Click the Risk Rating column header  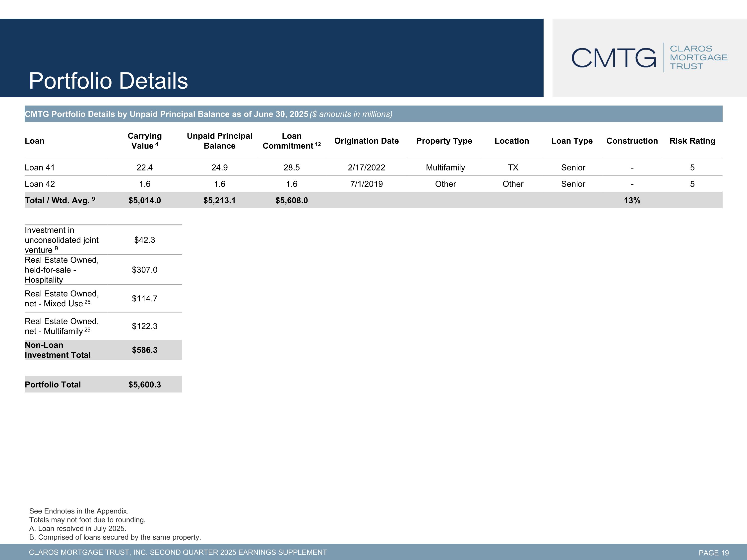pyautogui.click(x=692, y=141)
